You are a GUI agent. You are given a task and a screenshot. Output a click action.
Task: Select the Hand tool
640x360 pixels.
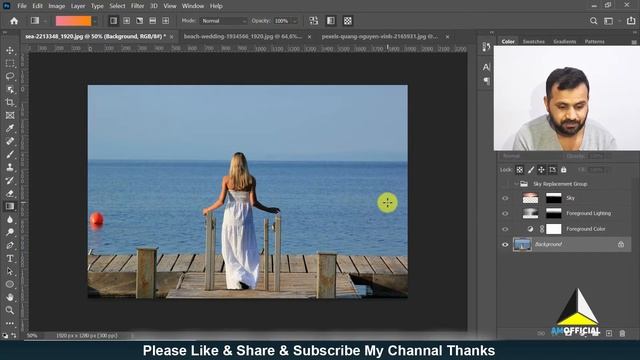(10, 297)
